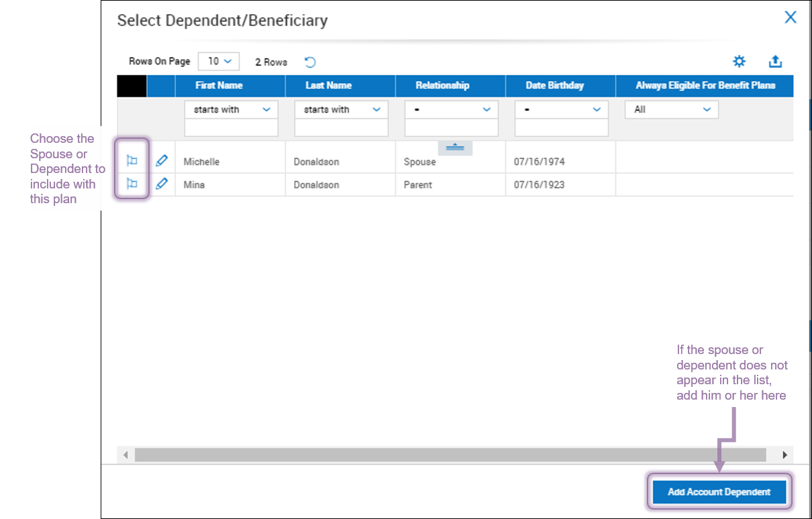This screenshot has width=812, height=519.
Task: Close the Select Dependent/Beneficiary dialog
Action: pos(791,17)
